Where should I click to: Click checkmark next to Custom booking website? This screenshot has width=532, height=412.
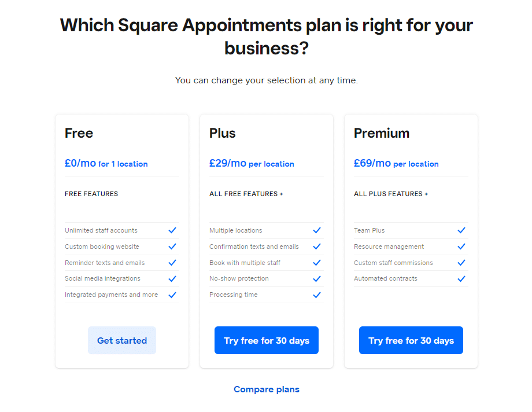[x=172, y=247]
